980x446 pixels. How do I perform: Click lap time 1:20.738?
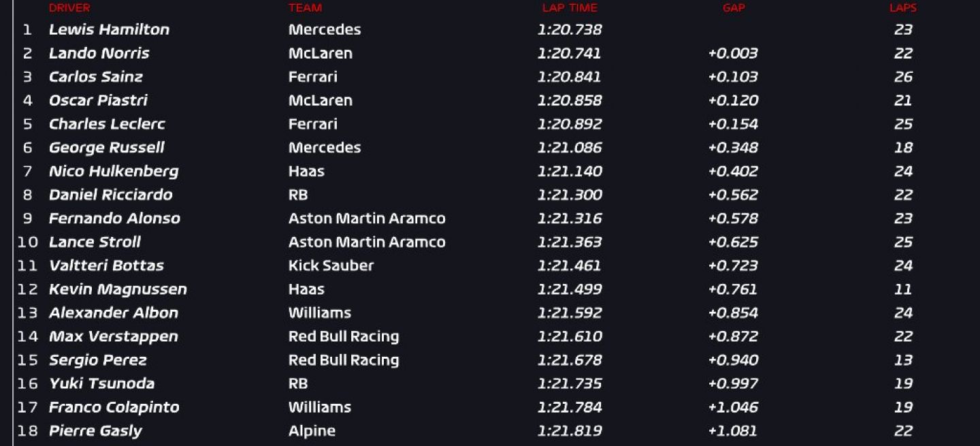click(570, 29)
